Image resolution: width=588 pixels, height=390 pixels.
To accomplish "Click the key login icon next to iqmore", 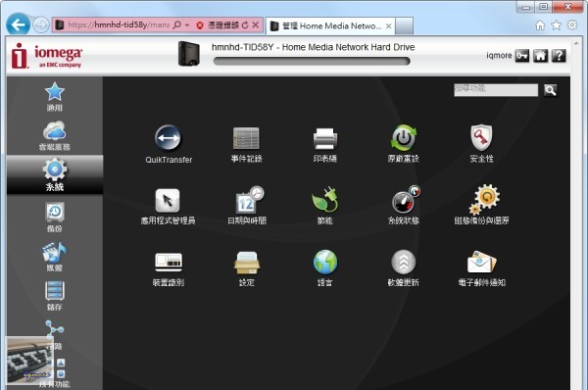I will [x=522, y=56].
